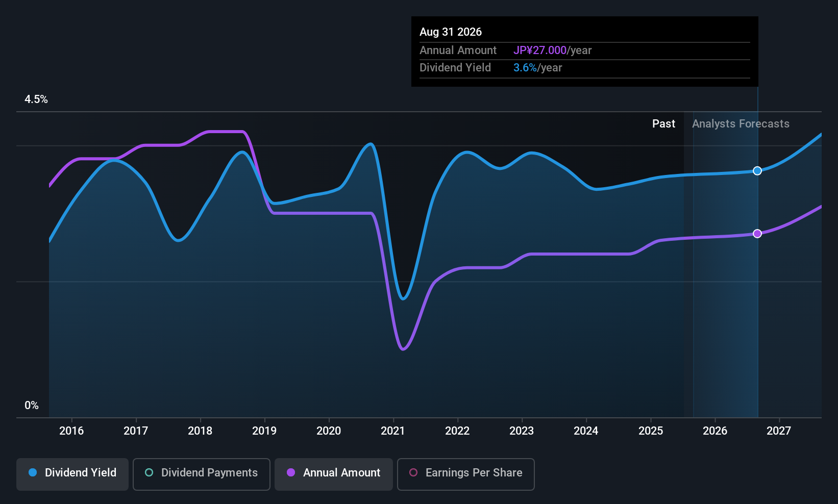Image resolution: width=838 pixels, height=504 pixels.
Task: Click the Aug 31 2026 tooltip date
Action: click(x=451, y=32)
